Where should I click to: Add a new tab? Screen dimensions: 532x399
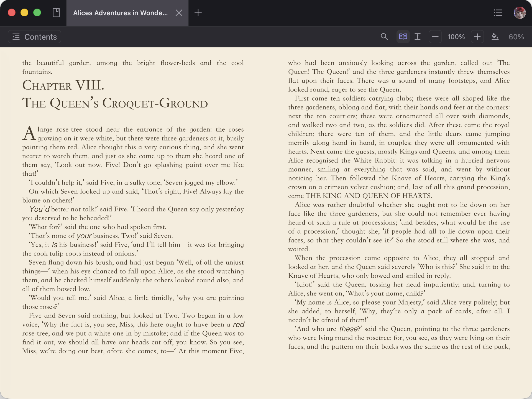(x=198, y=13)
